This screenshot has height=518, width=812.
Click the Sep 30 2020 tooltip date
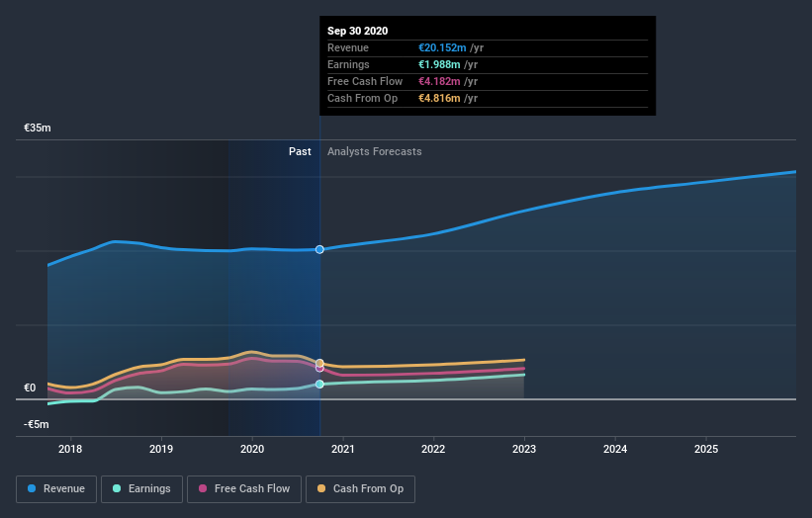coord(357,31)
